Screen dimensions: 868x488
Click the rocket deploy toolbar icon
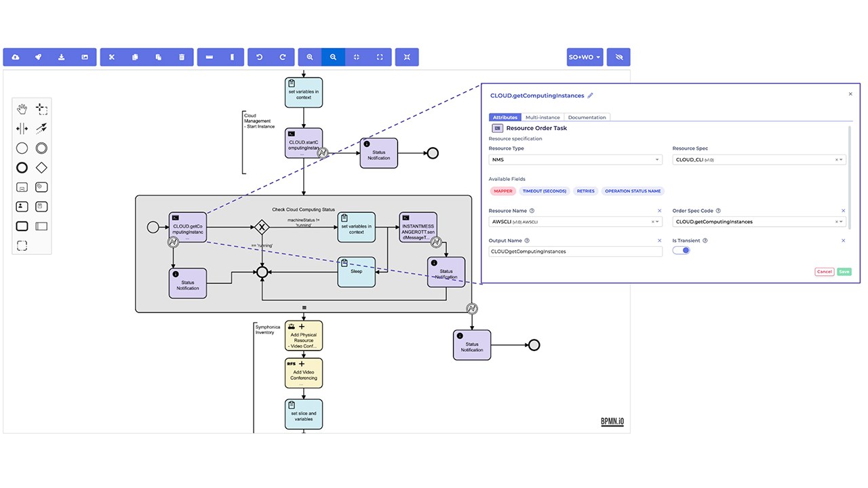tap(39, 57)
